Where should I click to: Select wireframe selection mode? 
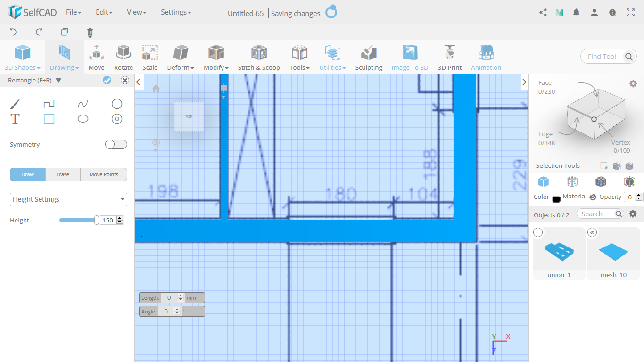[x=572, y=181]
